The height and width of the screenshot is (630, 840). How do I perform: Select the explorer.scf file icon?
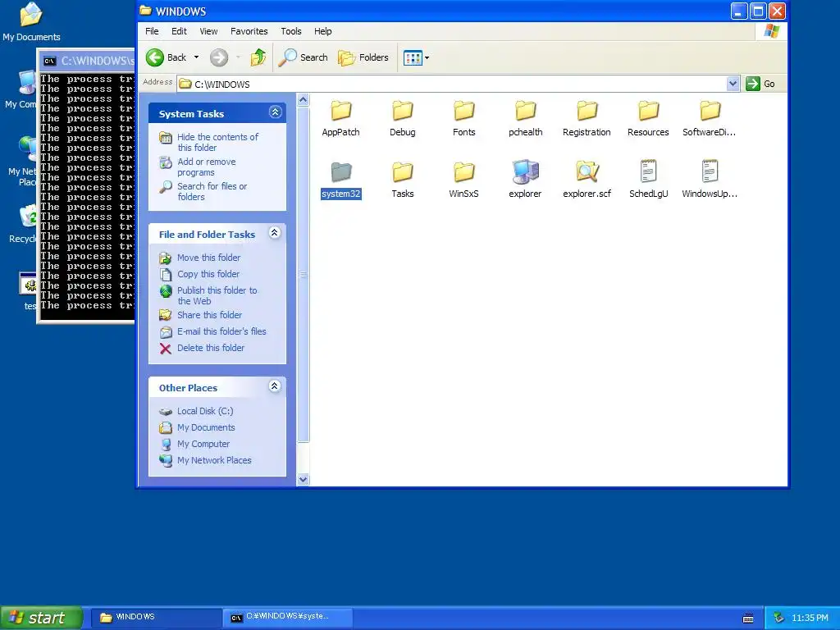coord(587,172)
